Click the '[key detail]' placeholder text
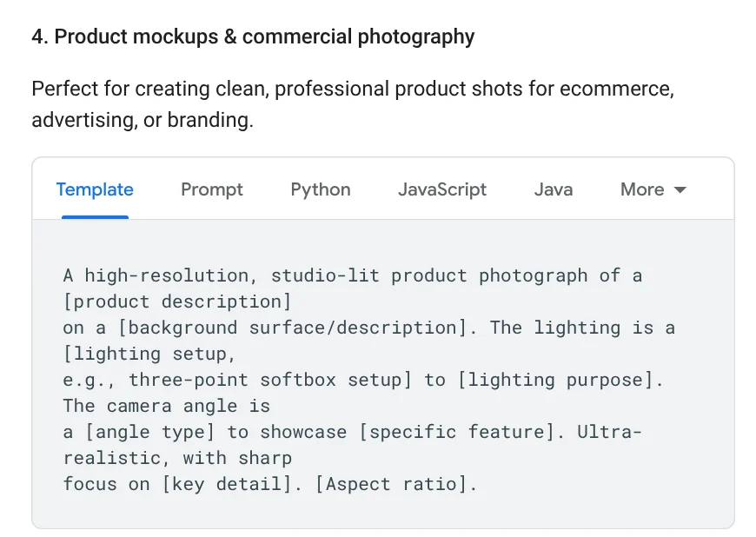Screen dimensions: 756x537 pos(227,484)
